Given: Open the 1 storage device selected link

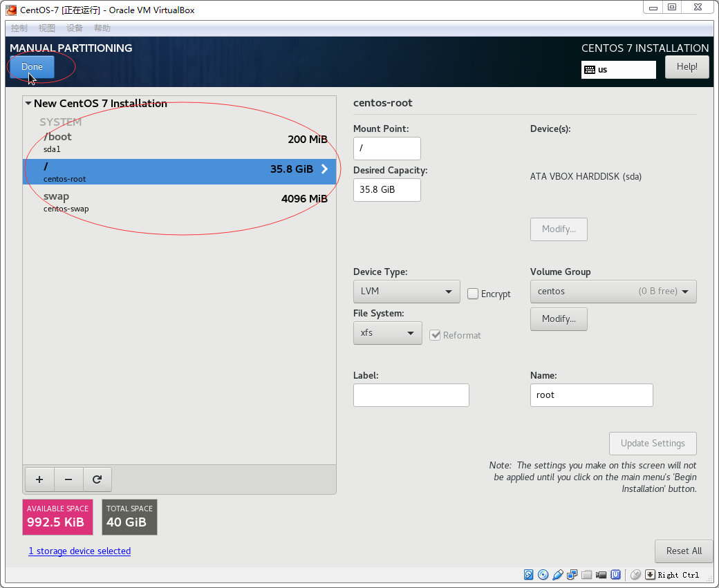Looking at the screenshot, I should 80,551.
